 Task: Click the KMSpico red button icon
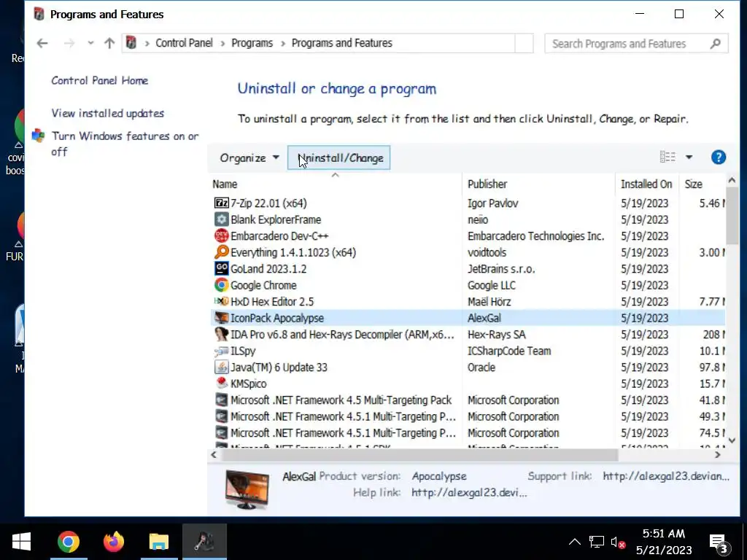click(x=222, y=383)
